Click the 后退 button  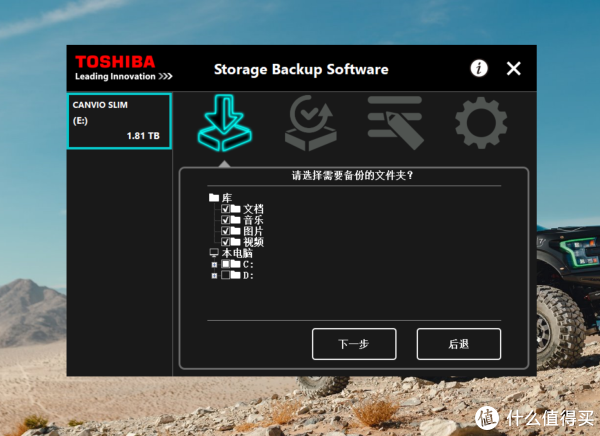[459, 344]
